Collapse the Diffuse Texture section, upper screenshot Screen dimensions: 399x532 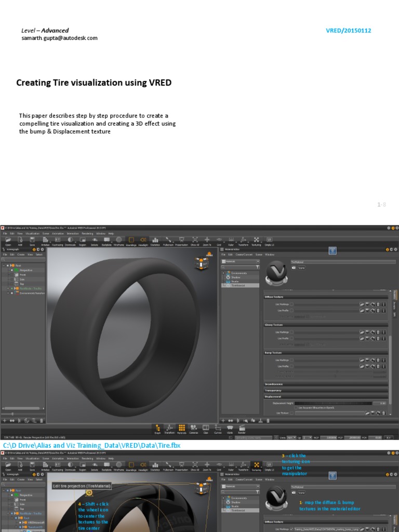click(x=326, y=297)
